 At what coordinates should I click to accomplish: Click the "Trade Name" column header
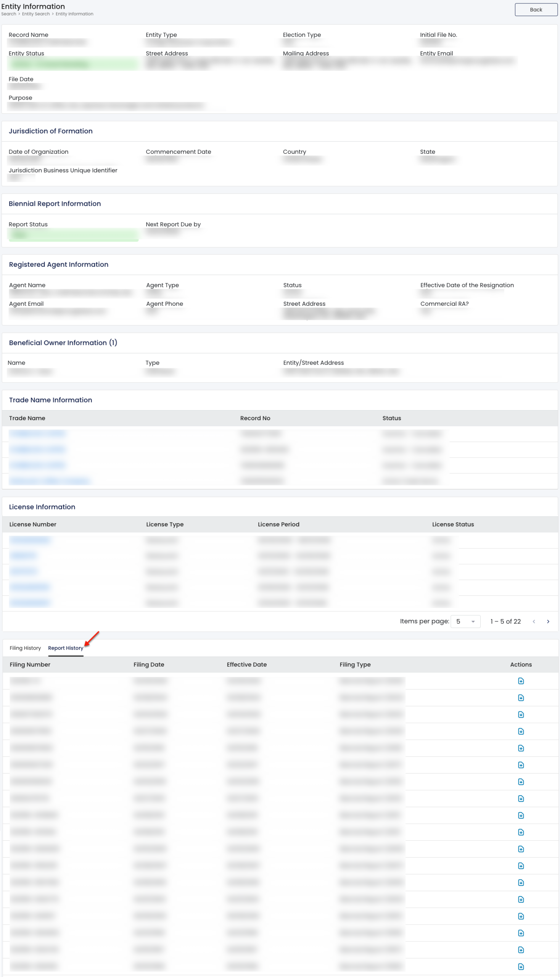coord(27,418)
